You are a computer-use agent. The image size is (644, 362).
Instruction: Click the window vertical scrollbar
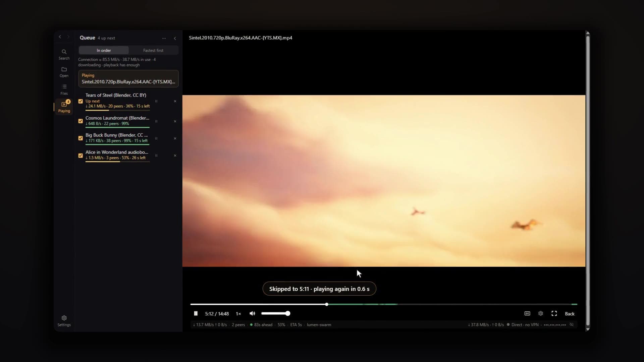588,181
